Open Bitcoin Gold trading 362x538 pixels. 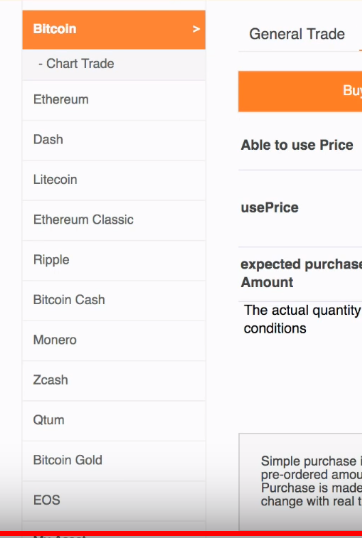click(114, 461)
